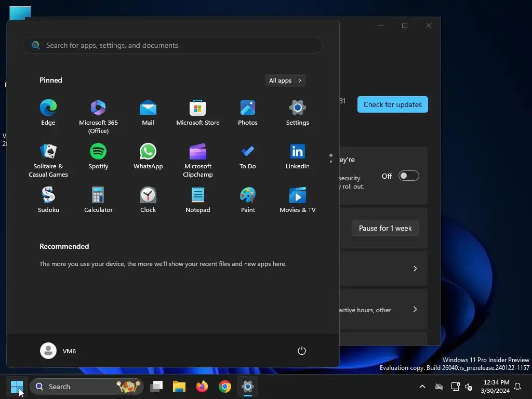Launch Microsoft Clipchamp

198,160
